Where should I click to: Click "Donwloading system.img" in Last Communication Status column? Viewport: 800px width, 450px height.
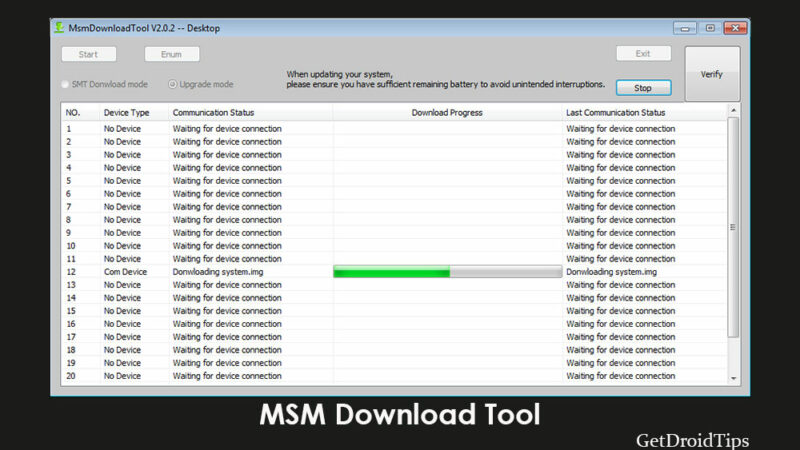pyautogui.click(x=611, y=272)
